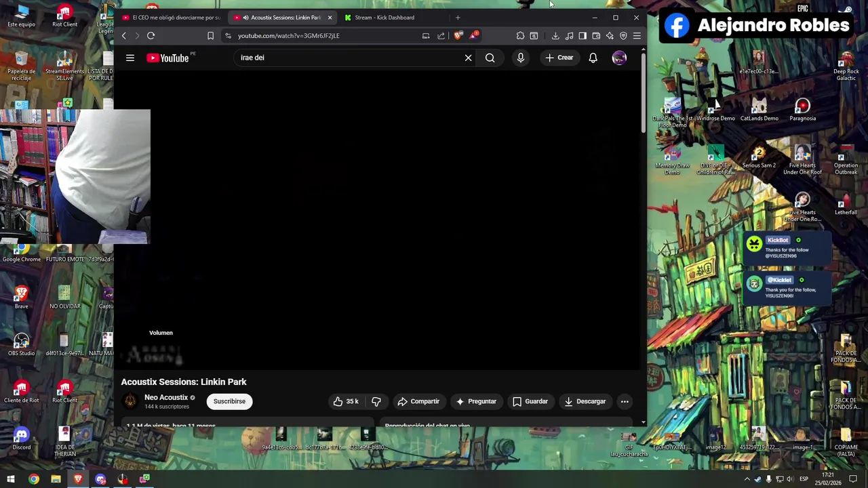Click the browser address bar URL

pos(289,36)
